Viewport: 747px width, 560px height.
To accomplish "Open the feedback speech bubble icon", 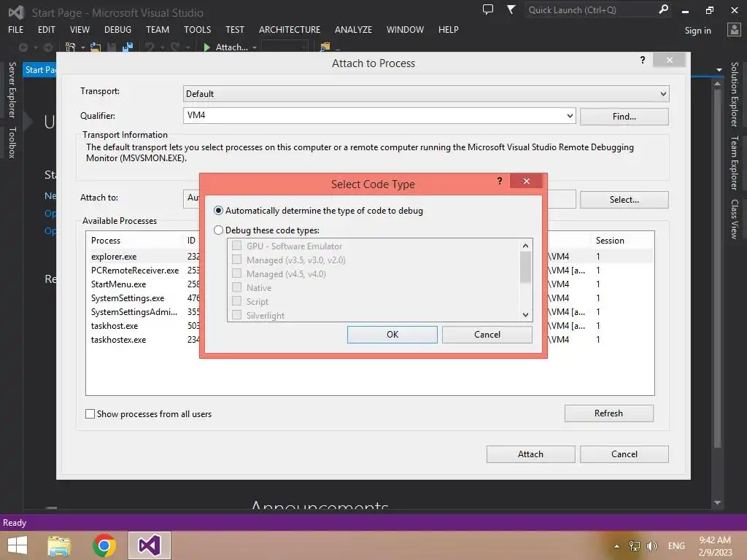I will click(x=488, y=9).
